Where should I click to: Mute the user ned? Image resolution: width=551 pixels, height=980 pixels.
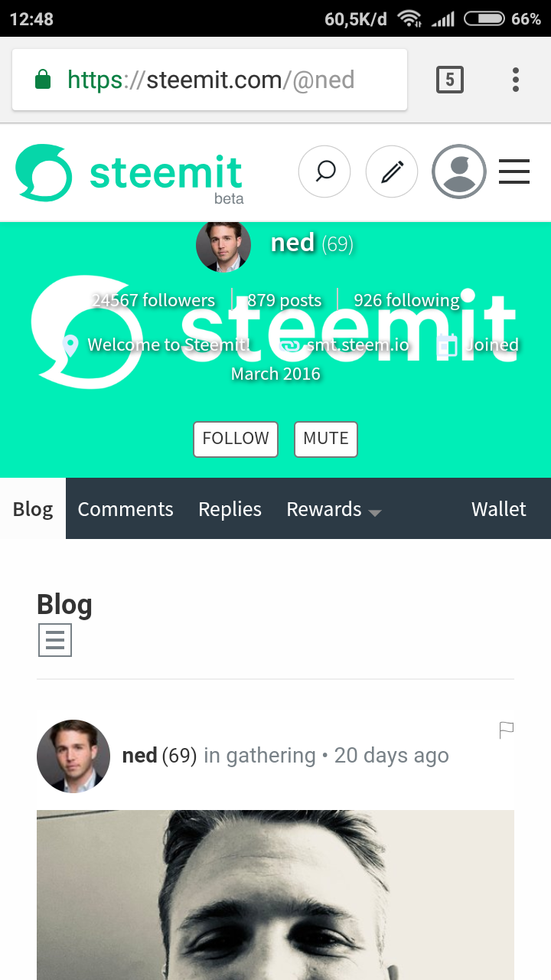pyautogui.click(x=326, y=439)
